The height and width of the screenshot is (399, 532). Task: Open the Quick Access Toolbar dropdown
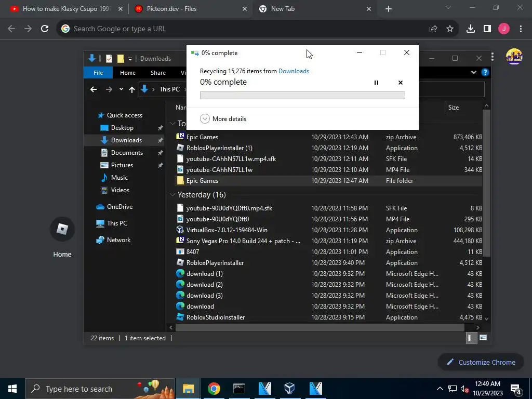tap(130, 59)
